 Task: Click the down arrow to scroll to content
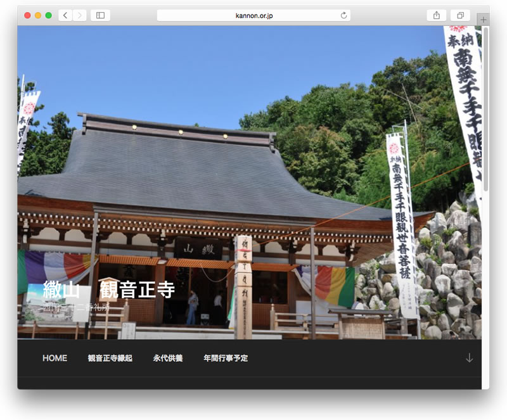click(x=469, y=358)
